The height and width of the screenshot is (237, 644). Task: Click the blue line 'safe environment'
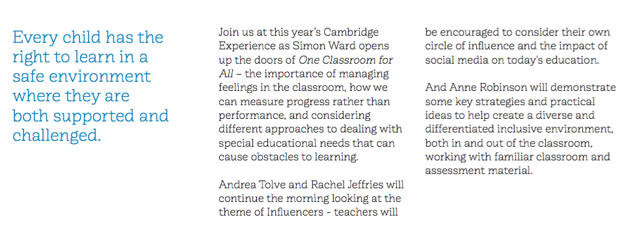tap(82, 77)
